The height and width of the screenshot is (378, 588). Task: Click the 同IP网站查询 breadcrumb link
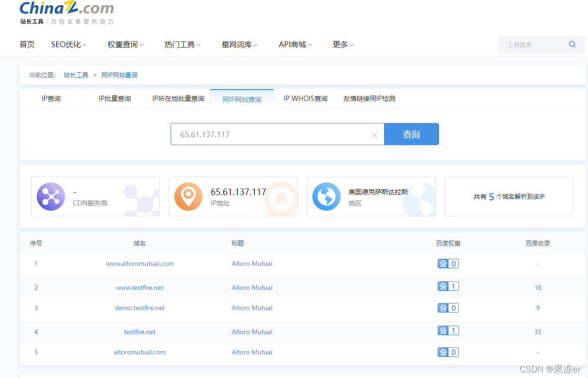pos(119,75)
